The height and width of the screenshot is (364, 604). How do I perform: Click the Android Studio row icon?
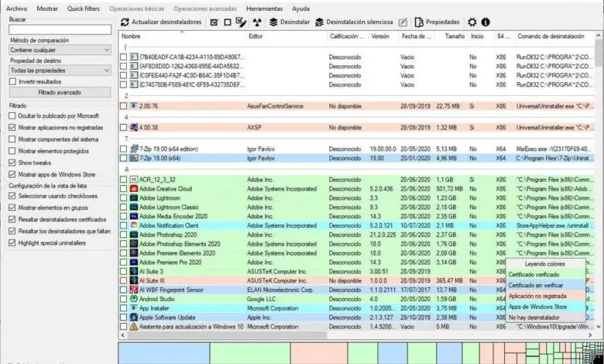pyautogui.click(x=134, y=299)
